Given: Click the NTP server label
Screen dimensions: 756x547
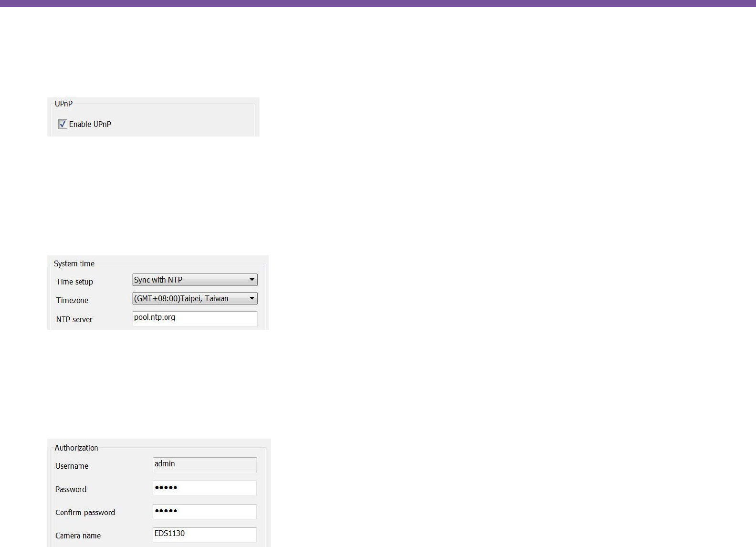Looking at the screenshot, I should tap(74, 319).
